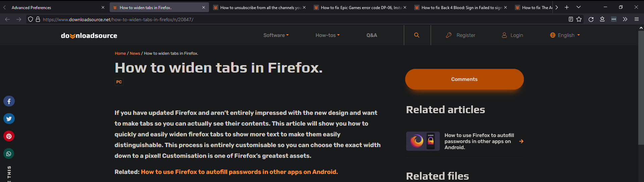This screenshot has height=182, width=644.
Task: Open tracking protection shield icon
Action: (x=31, y=19)
